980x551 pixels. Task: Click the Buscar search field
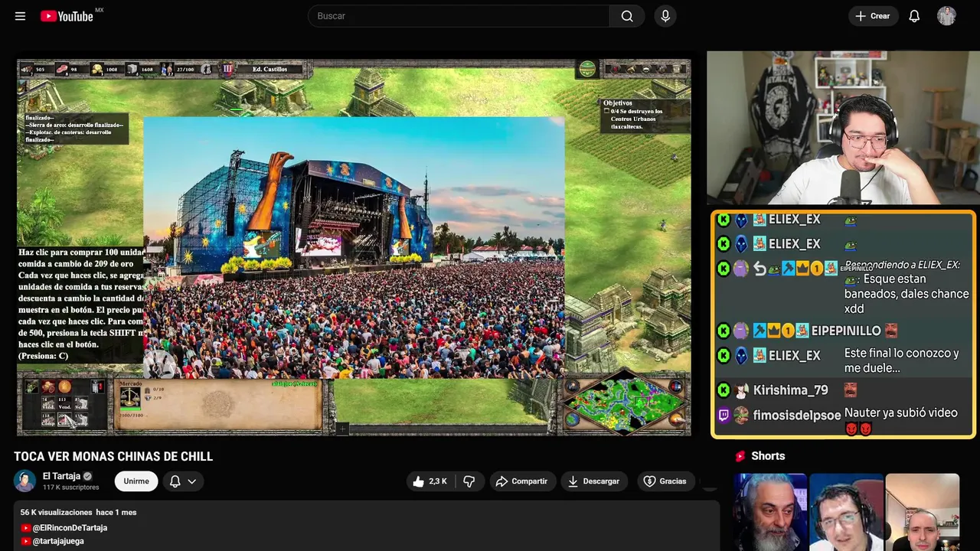tap(459, 16)
